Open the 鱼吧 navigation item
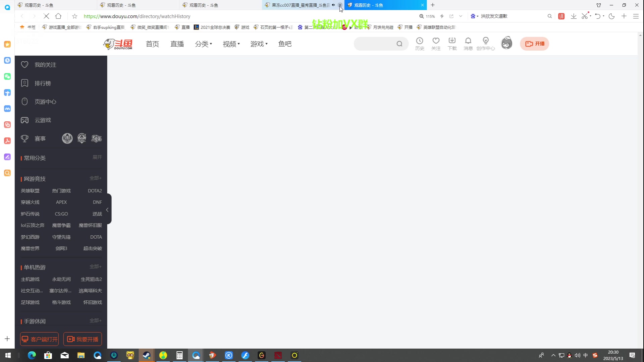 [285, 44]
